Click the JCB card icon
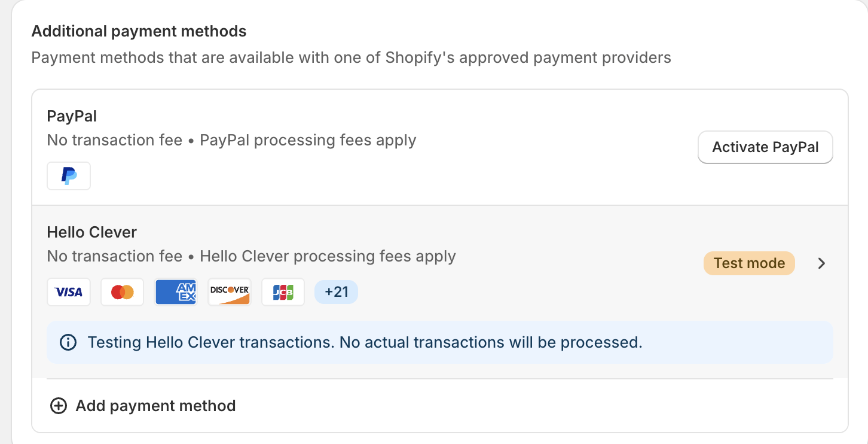 [283, 292]
